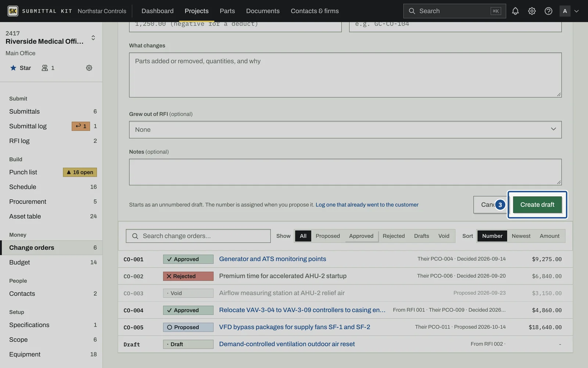
Task: Open Equipment in sidebar
Action: 51,354
